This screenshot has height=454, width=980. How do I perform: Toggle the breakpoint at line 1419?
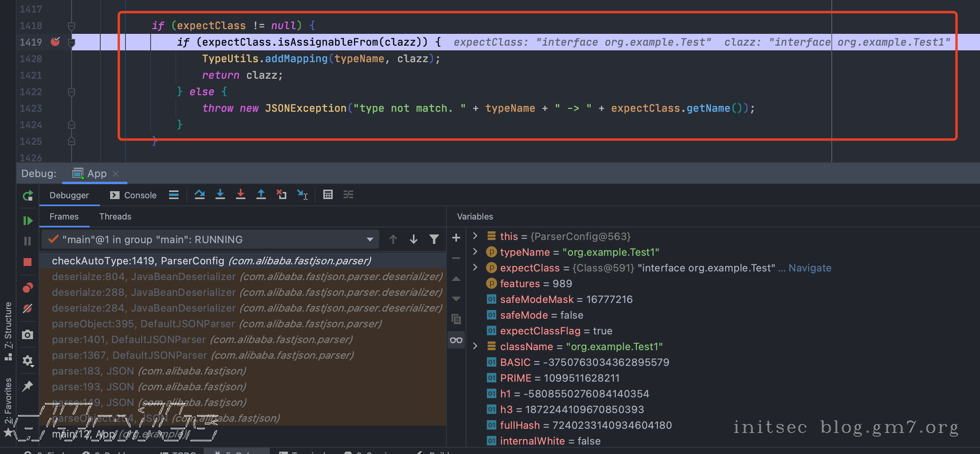click(55, 42)
